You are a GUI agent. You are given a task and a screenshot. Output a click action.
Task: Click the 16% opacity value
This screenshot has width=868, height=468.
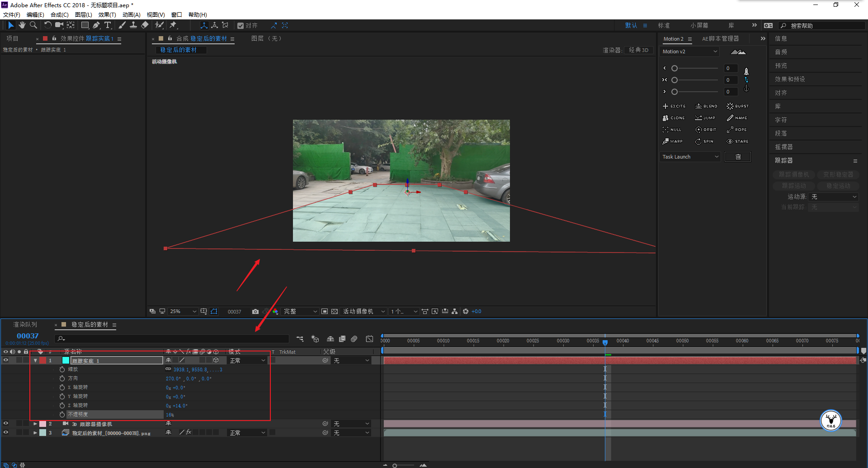coord(170,415)
